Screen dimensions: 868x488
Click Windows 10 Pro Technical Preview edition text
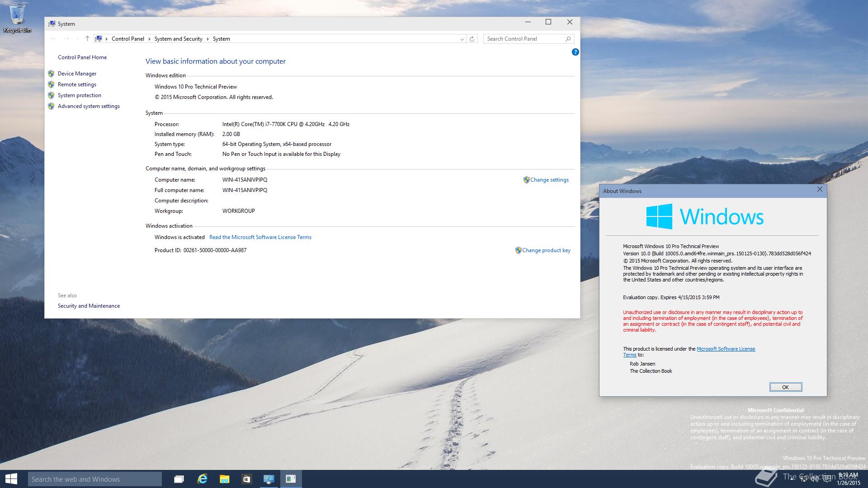click(196, 87)
